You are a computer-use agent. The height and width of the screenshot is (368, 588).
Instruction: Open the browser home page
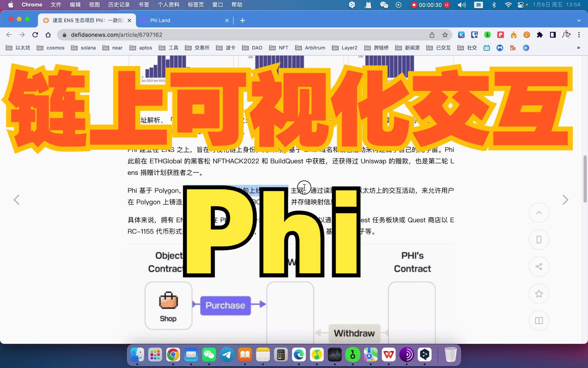click(x=48, y=35)
